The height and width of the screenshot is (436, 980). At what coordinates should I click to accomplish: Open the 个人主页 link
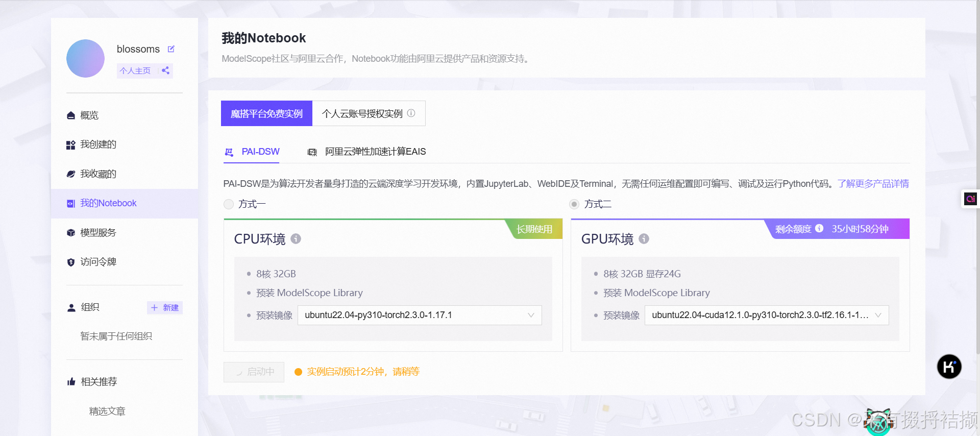(x=135, y=70)
